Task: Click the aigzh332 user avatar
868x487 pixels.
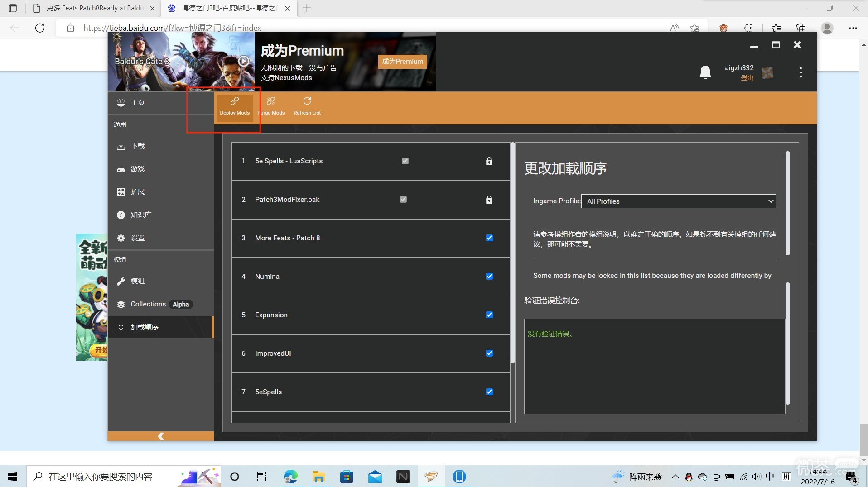Action: 767,72
